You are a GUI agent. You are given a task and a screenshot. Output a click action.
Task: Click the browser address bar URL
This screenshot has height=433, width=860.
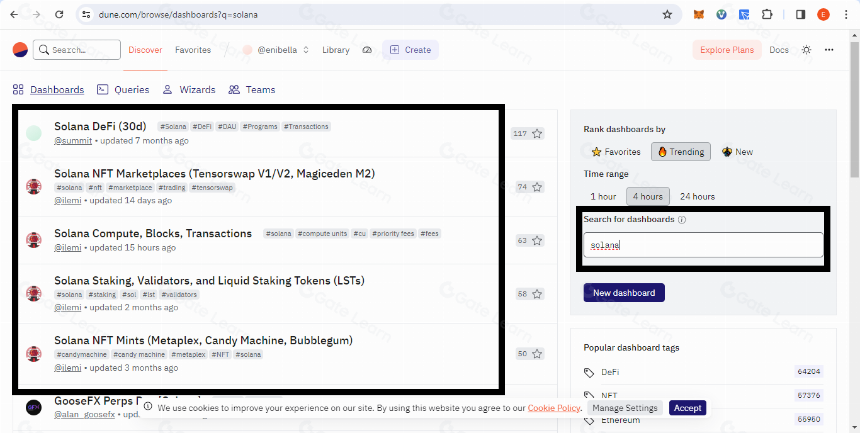coord(178,15)
